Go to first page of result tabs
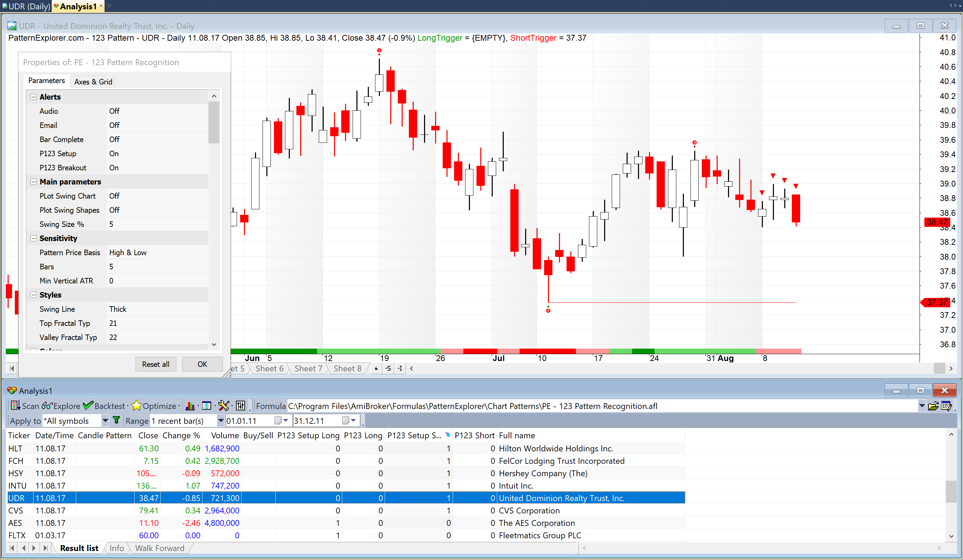The height and width of the screenshot is (560, 963). coord(12,548)
